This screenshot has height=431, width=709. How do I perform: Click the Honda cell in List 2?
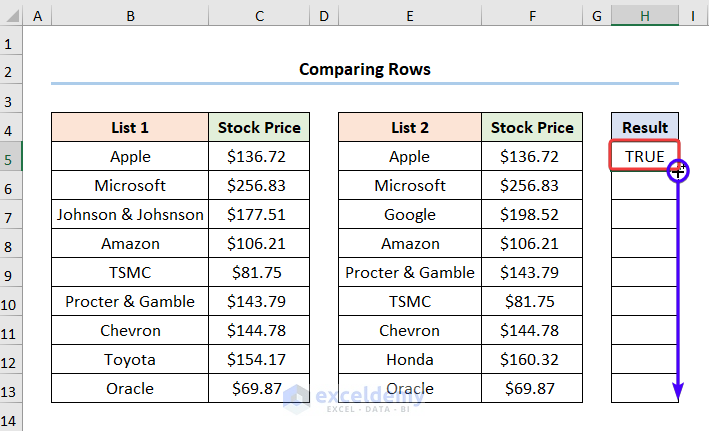coord(410,359)
